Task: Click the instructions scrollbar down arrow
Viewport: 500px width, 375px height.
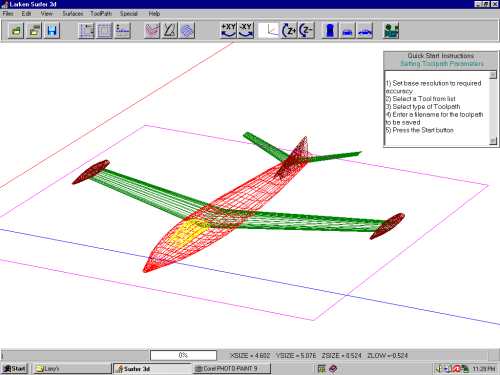Action: (493, 141)
